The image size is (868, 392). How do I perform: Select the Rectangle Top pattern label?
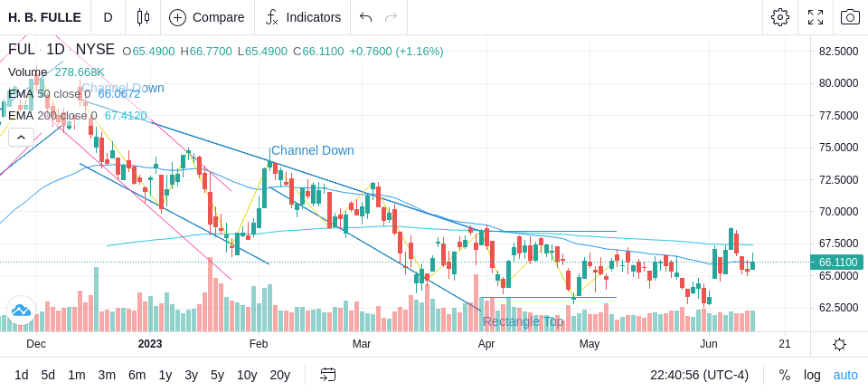524,321
